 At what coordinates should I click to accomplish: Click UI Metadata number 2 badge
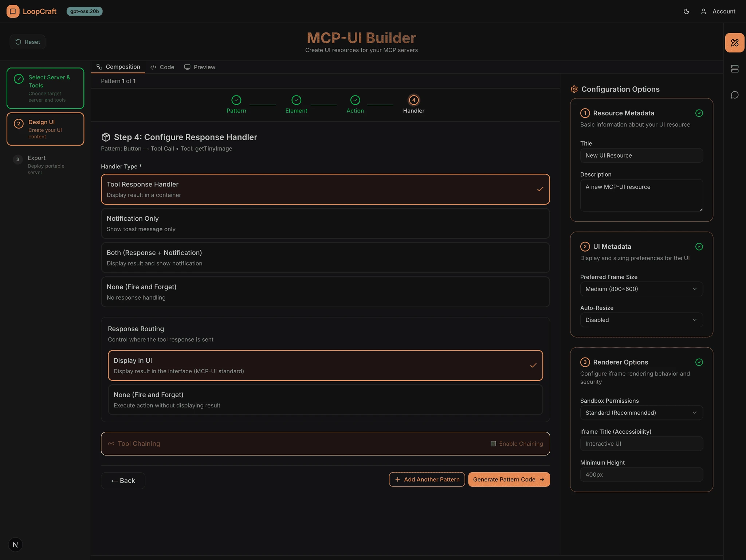click(x=585, y=247)
